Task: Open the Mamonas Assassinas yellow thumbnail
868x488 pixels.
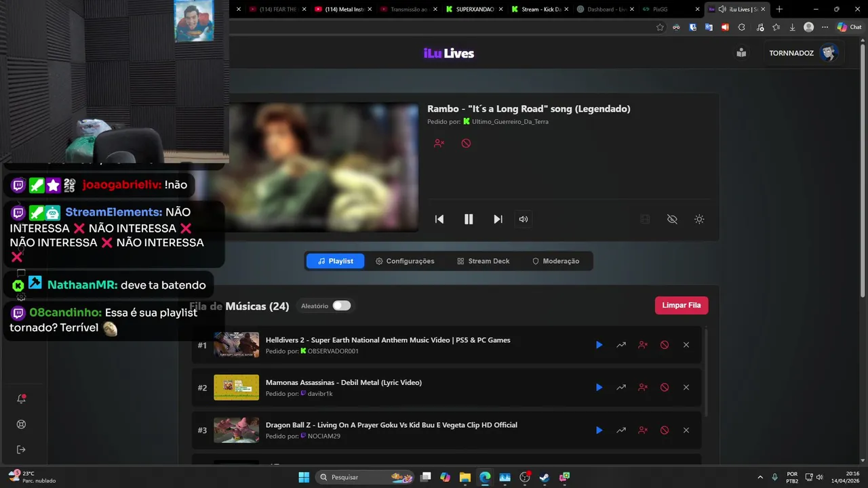Action: point(236,388)
